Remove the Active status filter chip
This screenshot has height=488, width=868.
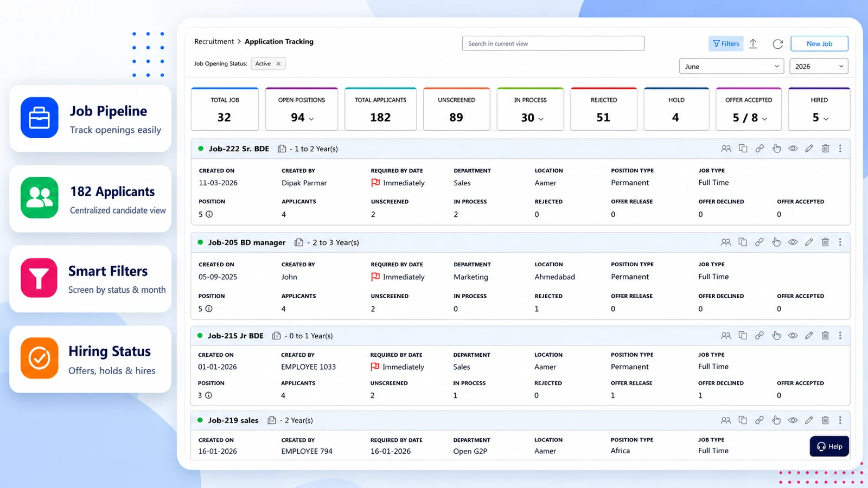coord(278,63)
